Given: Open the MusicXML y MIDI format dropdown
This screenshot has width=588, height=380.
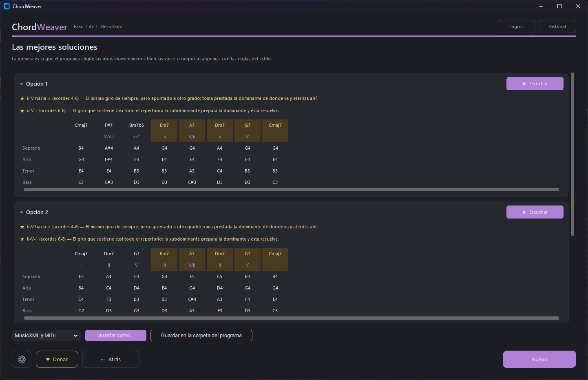Looking at the screenshot, I should click(46, 336).
